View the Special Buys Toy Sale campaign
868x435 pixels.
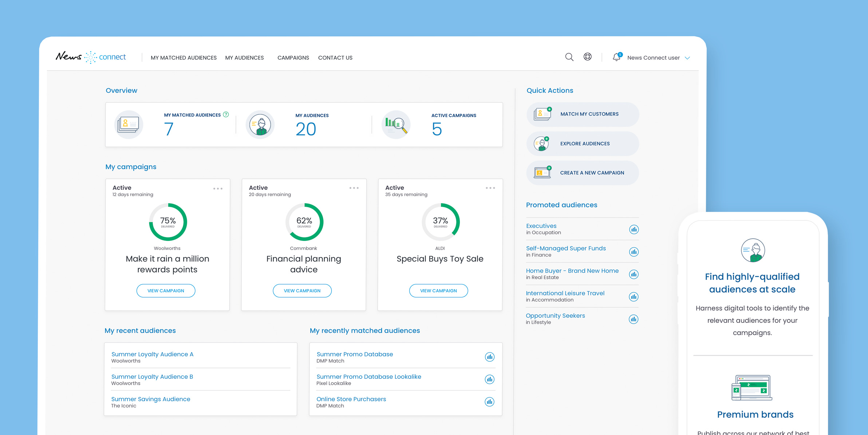[x=438, y=291]
